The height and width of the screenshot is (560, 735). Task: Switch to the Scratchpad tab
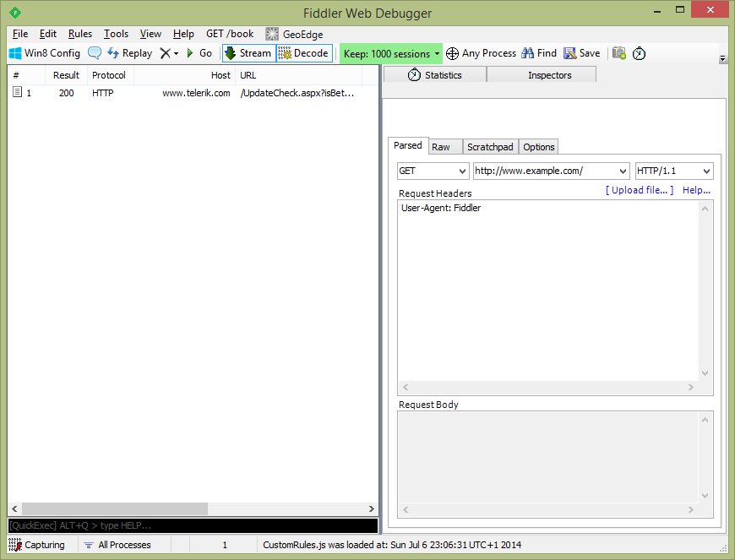pyautogui.click(x=490, y=147)
